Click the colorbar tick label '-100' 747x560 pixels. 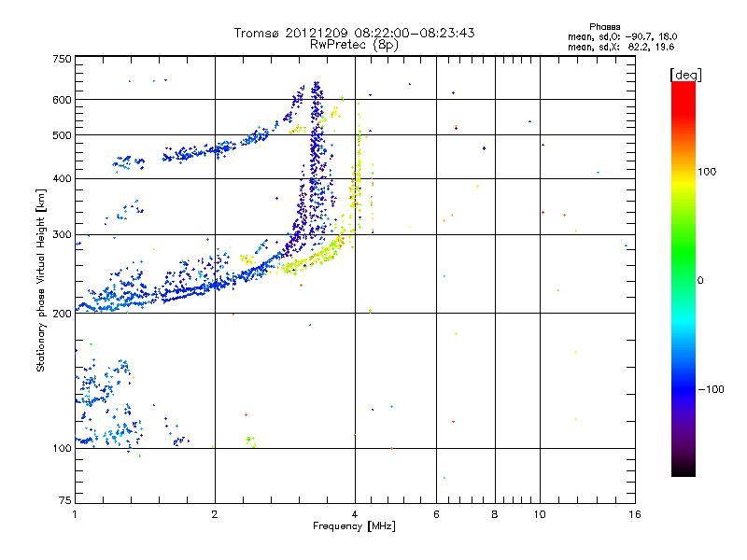(x=711, y=389)
